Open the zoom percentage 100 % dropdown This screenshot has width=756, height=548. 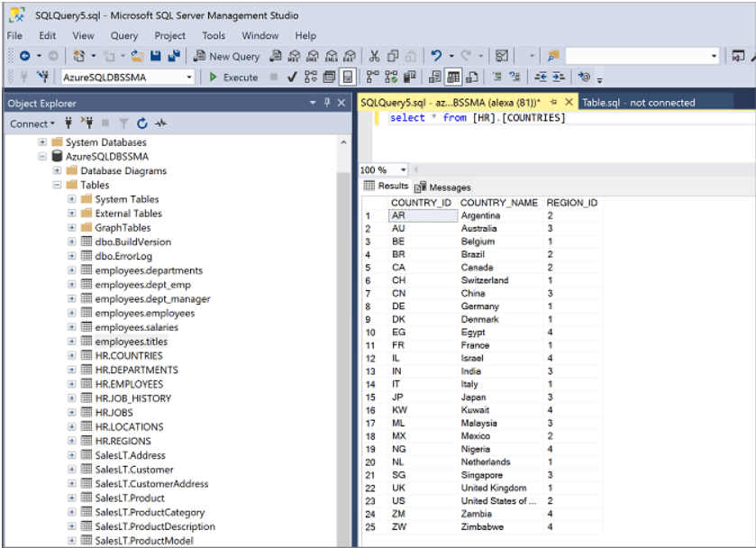(403, 169)
